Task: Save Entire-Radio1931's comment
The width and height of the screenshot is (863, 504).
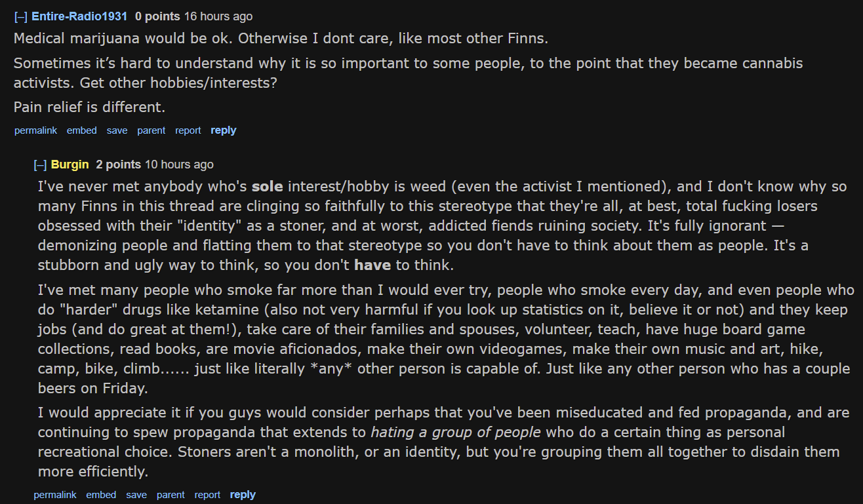Action: pyautogui.click(x=117, y=130)
